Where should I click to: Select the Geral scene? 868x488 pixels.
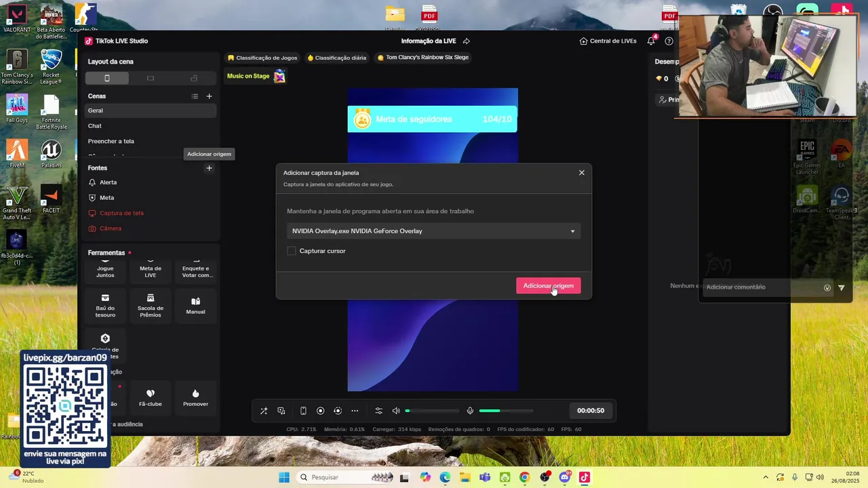click(151, 110)
